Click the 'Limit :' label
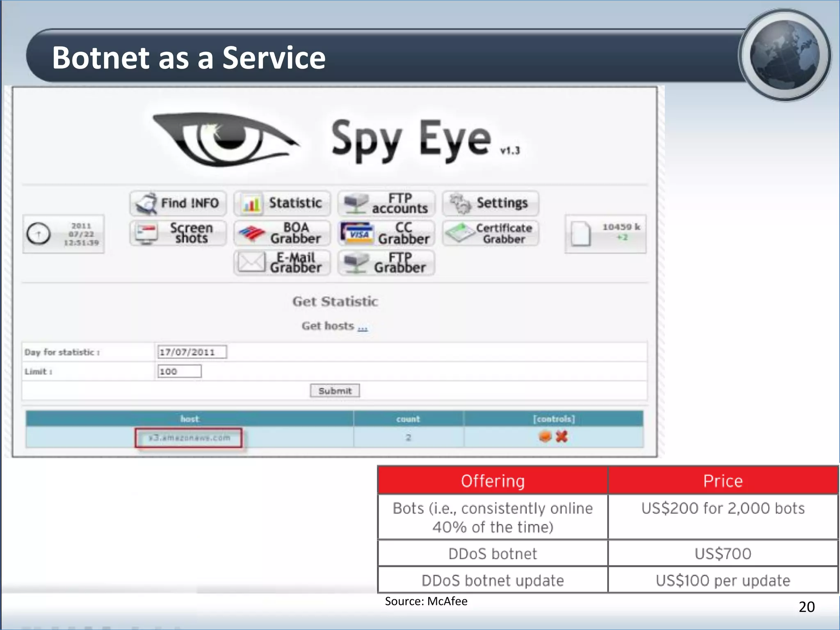Viewport: 840px width, 630px height. [x=38, y=372]
